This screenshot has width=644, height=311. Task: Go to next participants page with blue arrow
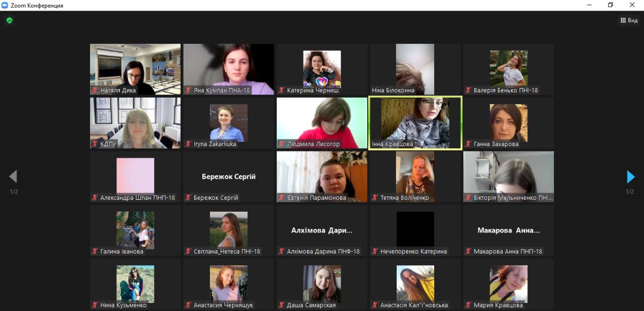pyautogui.click(x=630, y=177)
